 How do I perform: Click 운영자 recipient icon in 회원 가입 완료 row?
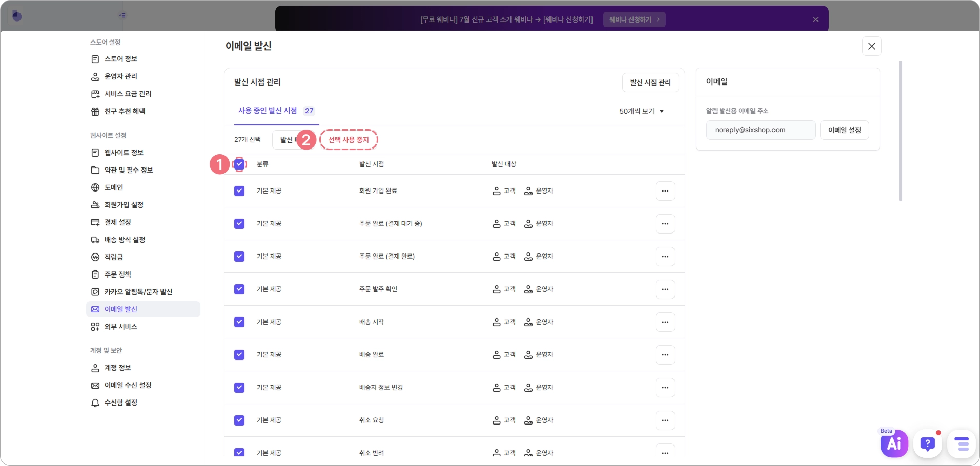point(528,191)
